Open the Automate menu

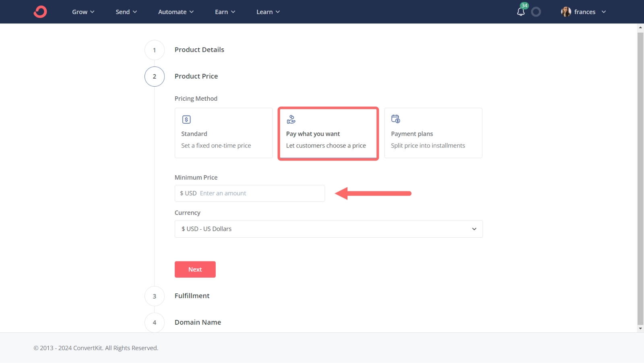pyautogui.click(x=176, y=12)
